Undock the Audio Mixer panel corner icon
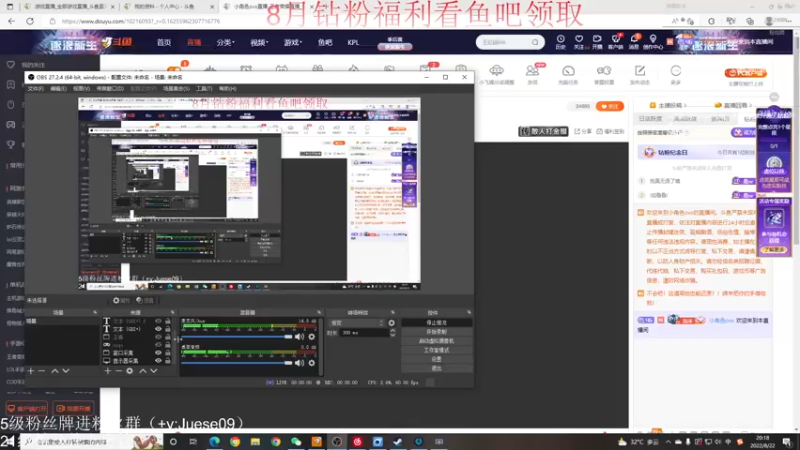The image size is (800, 450). click(319, 312)
